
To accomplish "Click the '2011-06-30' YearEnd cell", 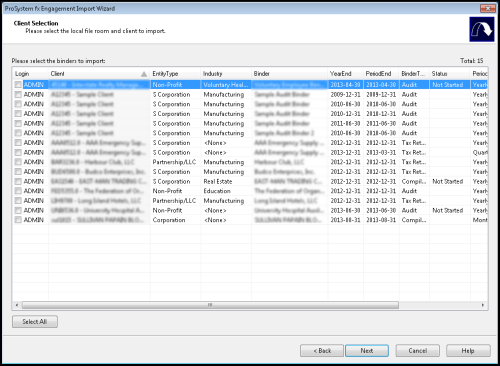I will click(x=345, y=123).
